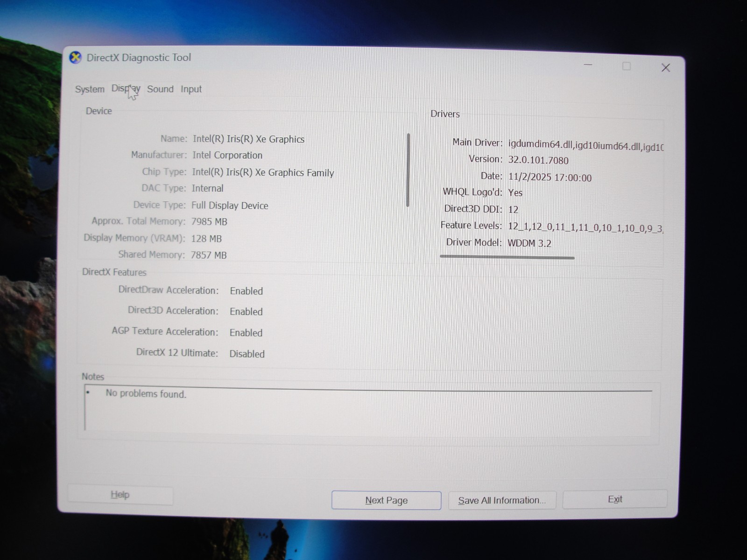Click driver model value 'WDDM 3.2'
Image resolution: width=747 pixels, height=560 pixels.
click(x=529, y=243)
